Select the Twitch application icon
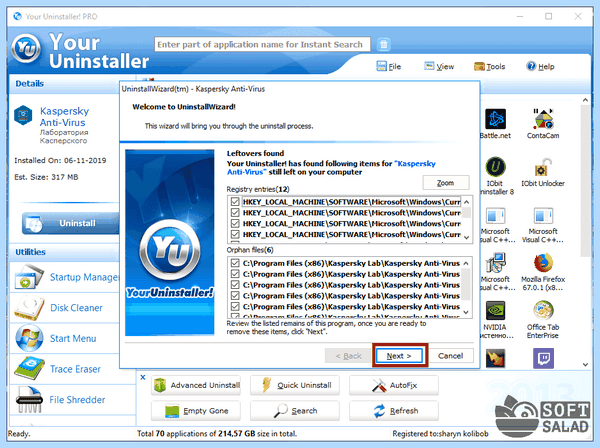The height and width of the screenshot is (448, 600). coord(543,358)
